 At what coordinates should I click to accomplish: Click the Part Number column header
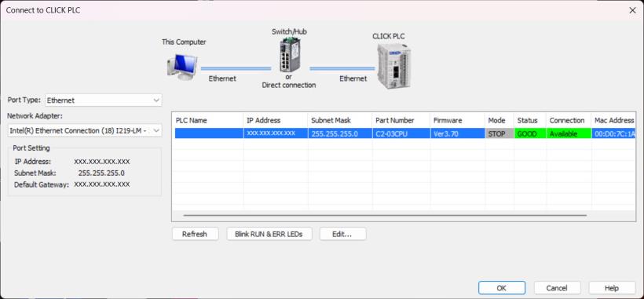pos(401,121)
